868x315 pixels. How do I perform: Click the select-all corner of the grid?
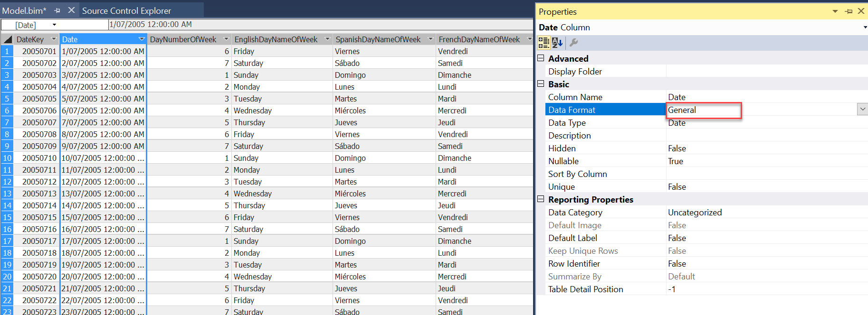pos(7,39)
